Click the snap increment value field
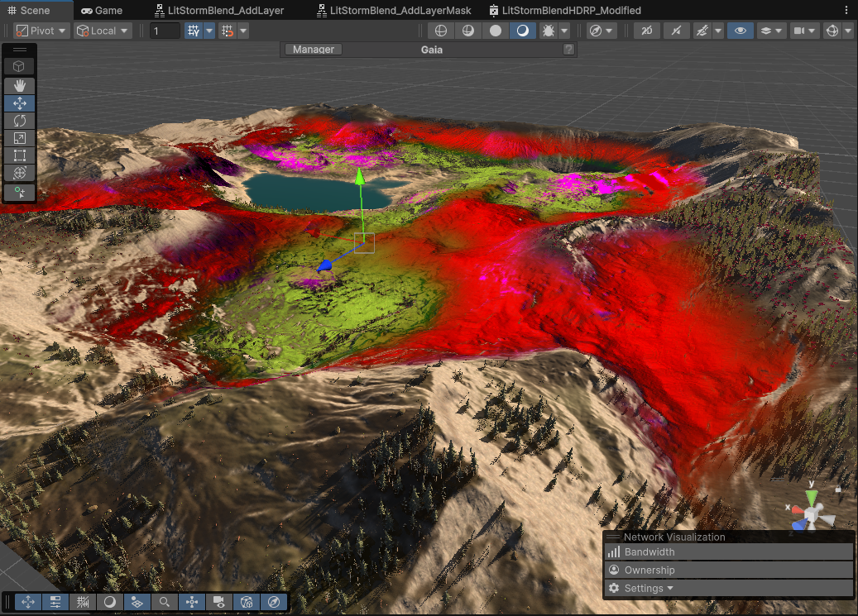The height and width of the screenshot is (616, 858). [x=165, y=31]
